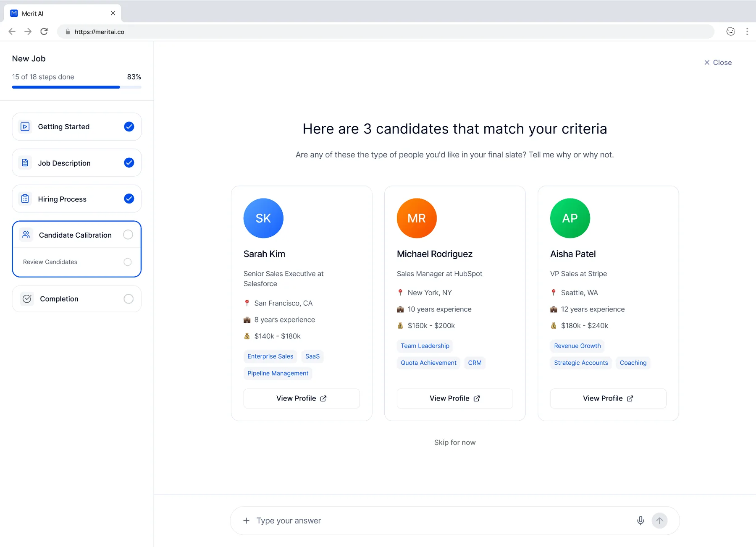Click the Candidate Calibration people icon
Viewport: 756px width, 547px height.
click(x=26, y=235)
